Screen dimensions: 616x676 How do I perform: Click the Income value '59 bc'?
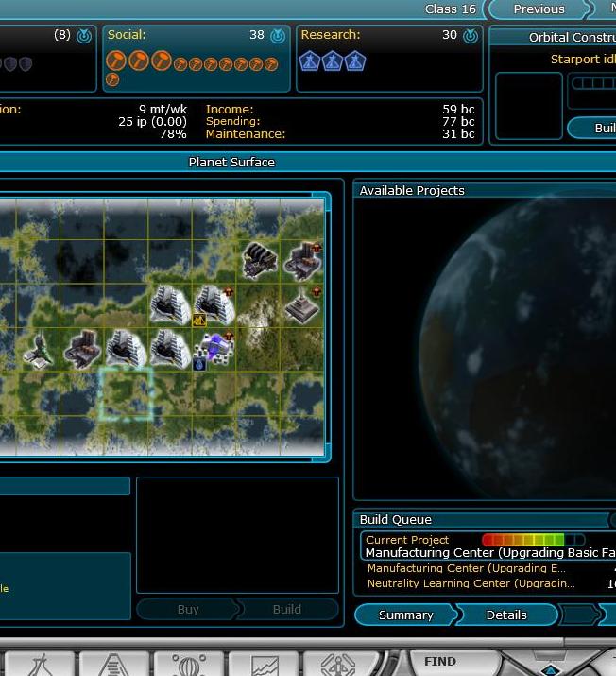click(458, 109)
